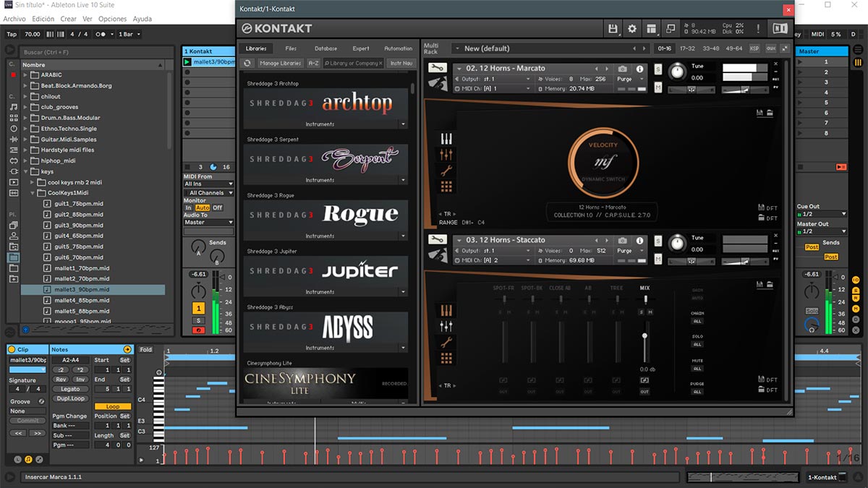Set track monitor to In

pyautogui.click(x=189, y=207)
